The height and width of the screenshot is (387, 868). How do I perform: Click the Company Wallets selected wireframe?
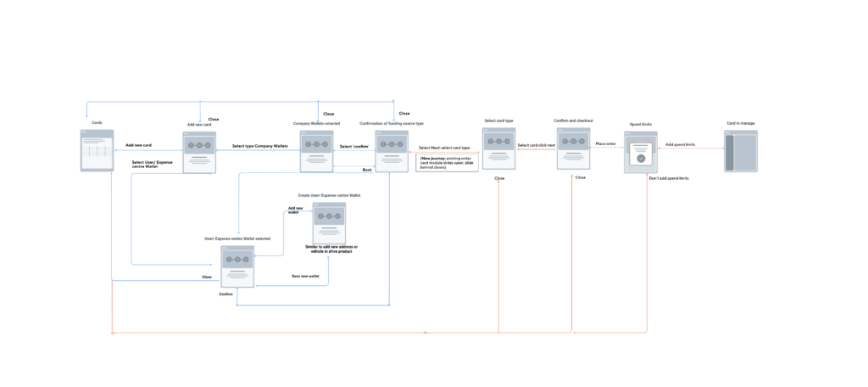point(316,151)
